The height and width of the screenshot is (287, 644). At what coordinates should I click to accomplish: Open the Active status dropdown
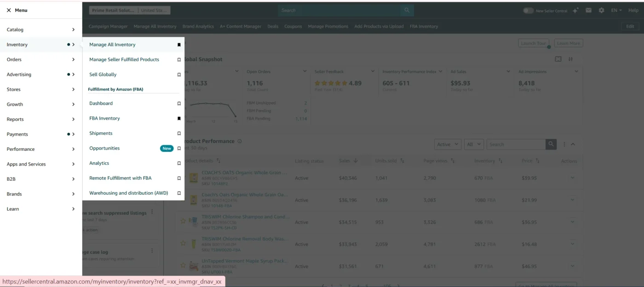pyautogui.click(x=448, y=144)
